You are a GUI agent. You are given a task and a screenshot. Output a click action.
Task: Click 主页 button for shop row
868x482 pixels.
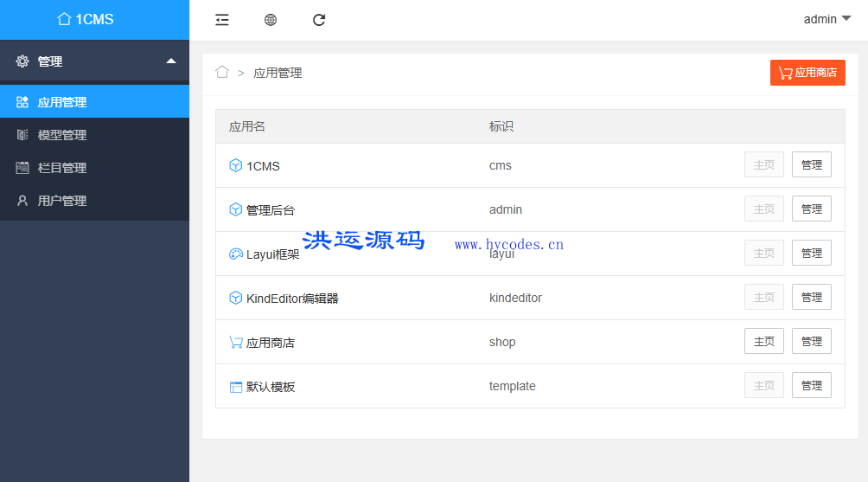(x=763, y=342)
